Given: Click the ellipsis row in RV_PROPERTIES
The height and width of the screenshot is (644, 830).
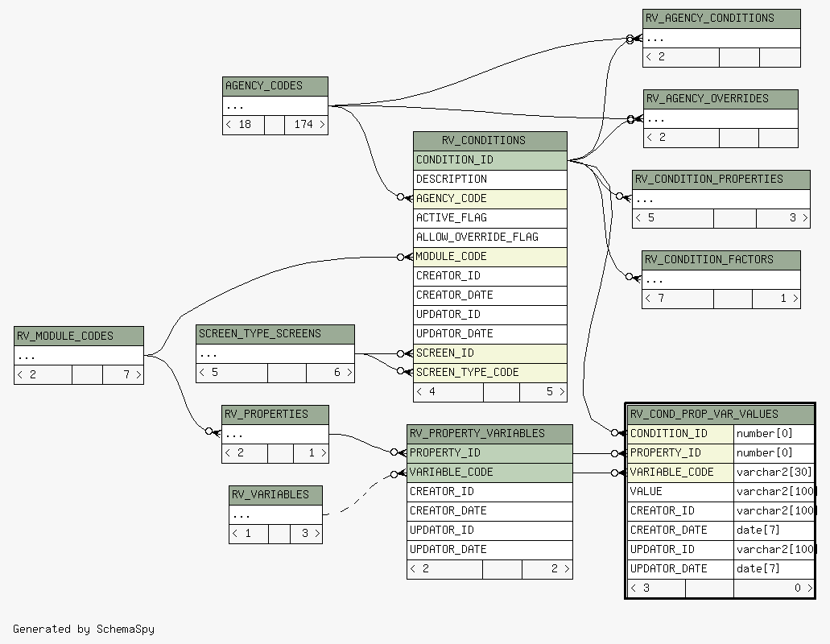Looking at the screenshot, I should click(275, 434).
